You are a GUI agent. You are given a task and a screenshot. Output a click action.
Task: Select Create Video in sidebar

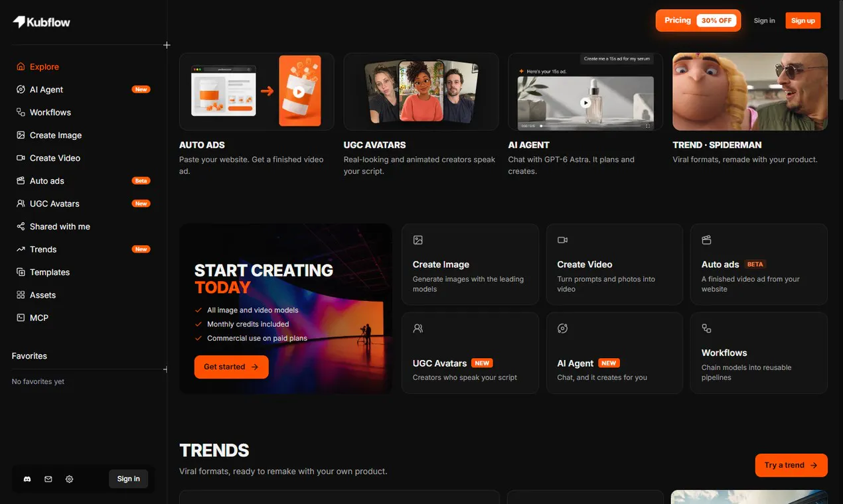tap(84, 158)
